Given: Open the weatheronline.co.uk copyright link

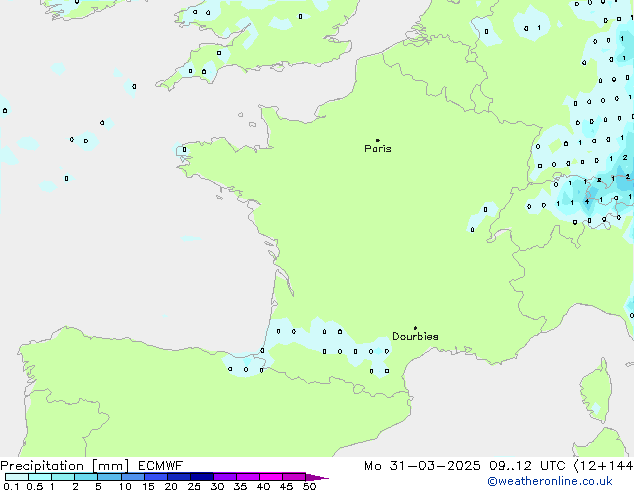Looking at the screenshot, I should point(550,481).
